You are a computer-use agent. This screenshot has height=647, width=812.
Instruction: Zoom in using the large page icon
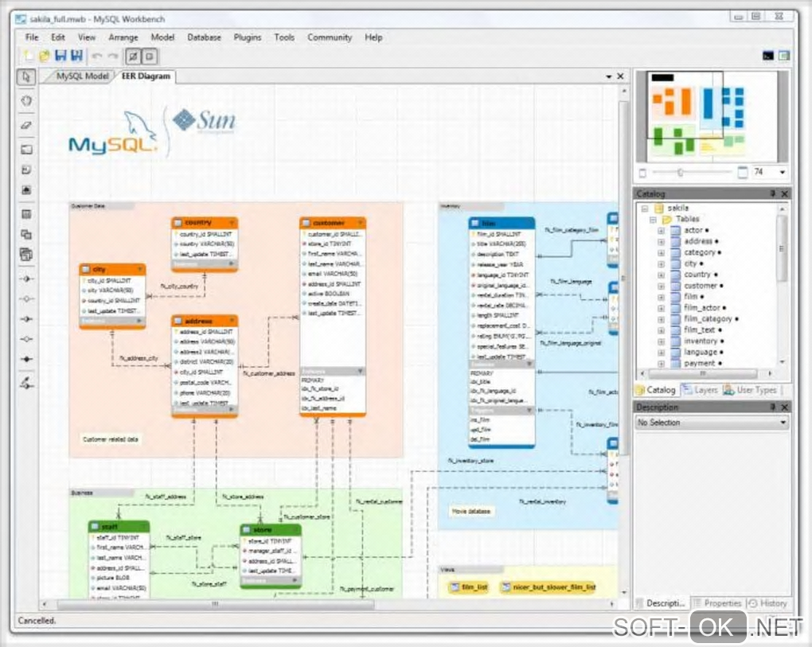pos(743,172)
